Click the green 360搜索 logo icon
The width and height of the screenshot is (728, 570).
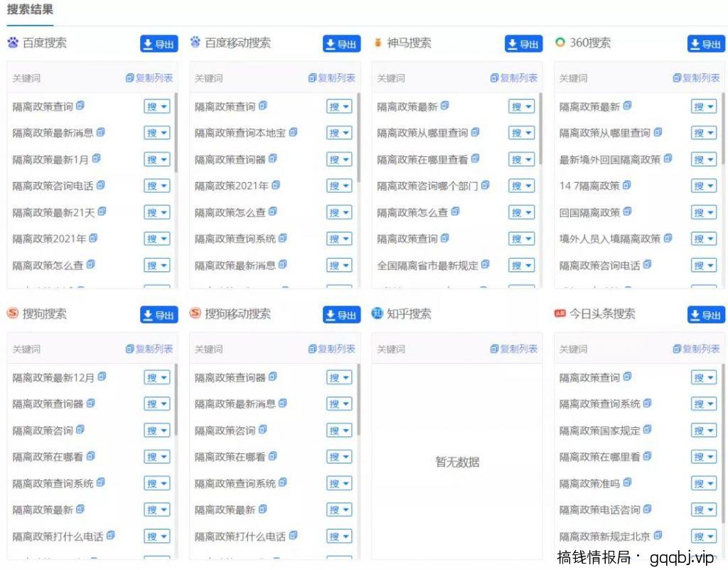(560, 43)
